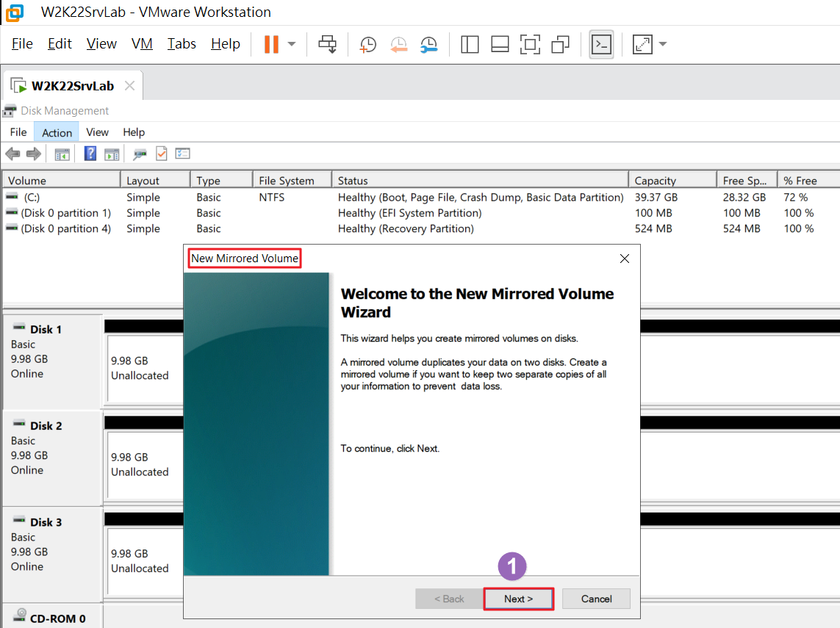The width and height of the screenshot is (840, 628).
Task: Click Cancel in the wizard
Action: pyautogui.click(x=596, y=599)
